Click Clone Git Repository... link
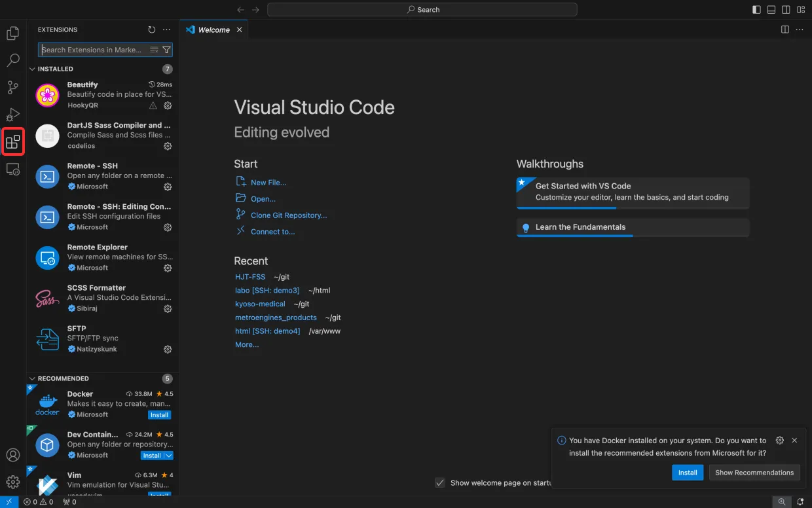 coord(289,215)
